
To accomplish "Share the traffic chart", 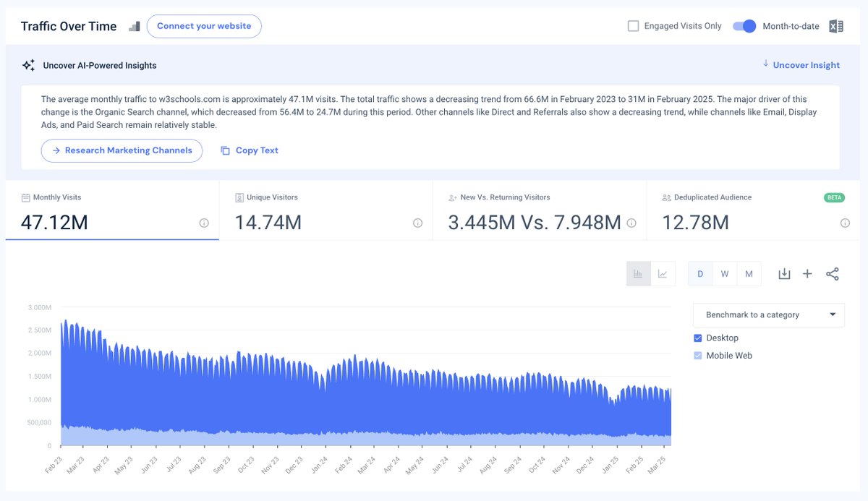I will click(833, 274).
